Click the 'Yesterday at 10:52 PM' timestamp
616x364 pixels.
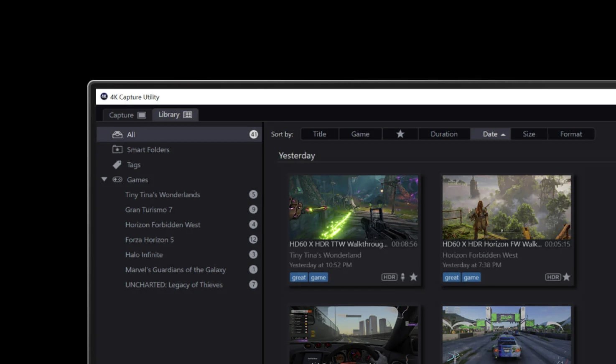321,265
